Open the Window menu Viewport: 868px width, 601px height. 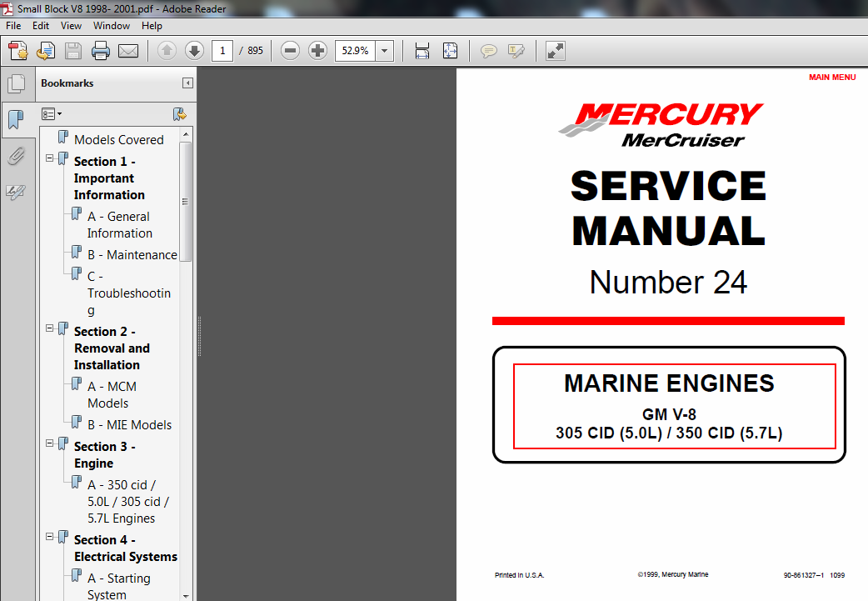(112, 26)
